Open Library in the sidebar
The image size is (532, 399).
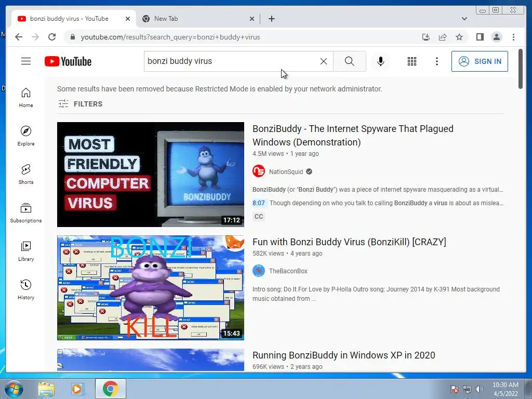click(26, 251)
